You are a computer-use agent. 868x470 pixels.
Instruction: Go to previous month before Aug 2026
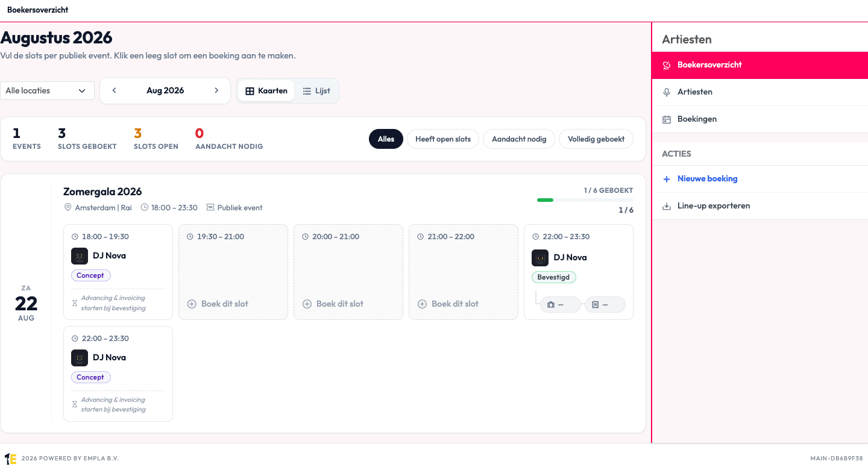pyautogui.click(x=114, y=91)
